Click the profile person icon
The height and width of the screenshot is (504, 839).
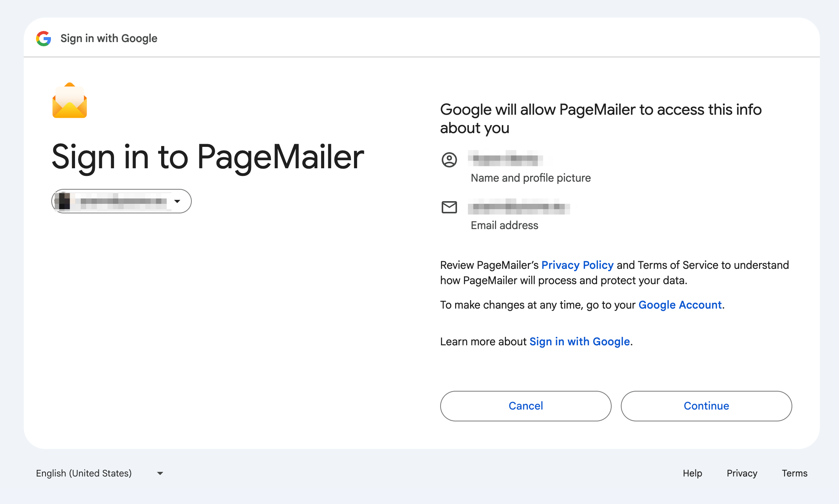click(x=449, y=159)
